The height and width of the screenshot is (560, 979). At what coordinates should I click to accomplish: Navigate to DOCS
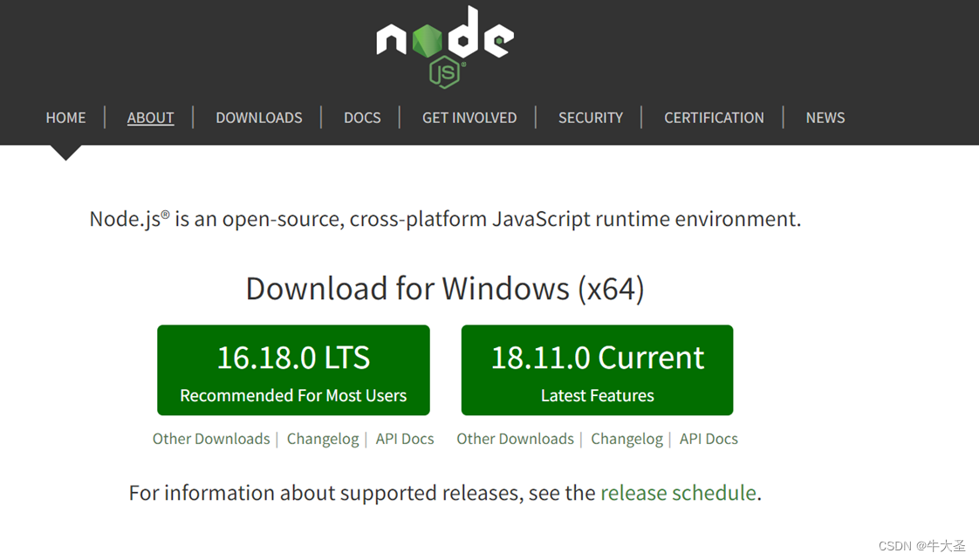(x=362, y=118)
